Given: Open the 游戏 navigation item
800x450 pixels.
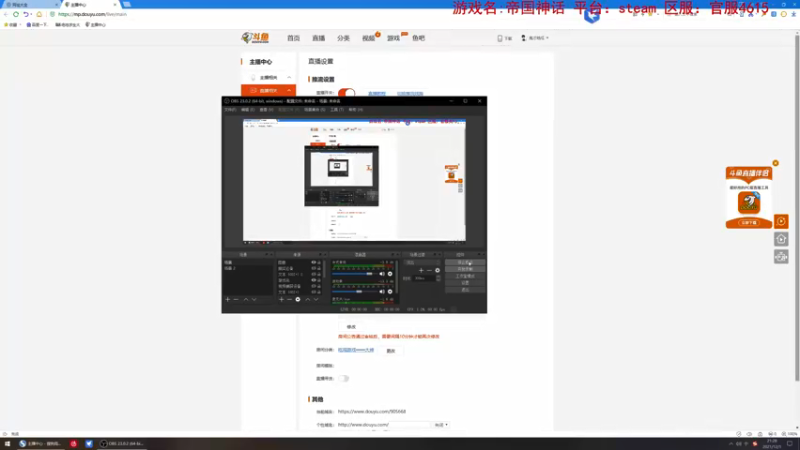Looking at the screenshot, I should point(393,38).
